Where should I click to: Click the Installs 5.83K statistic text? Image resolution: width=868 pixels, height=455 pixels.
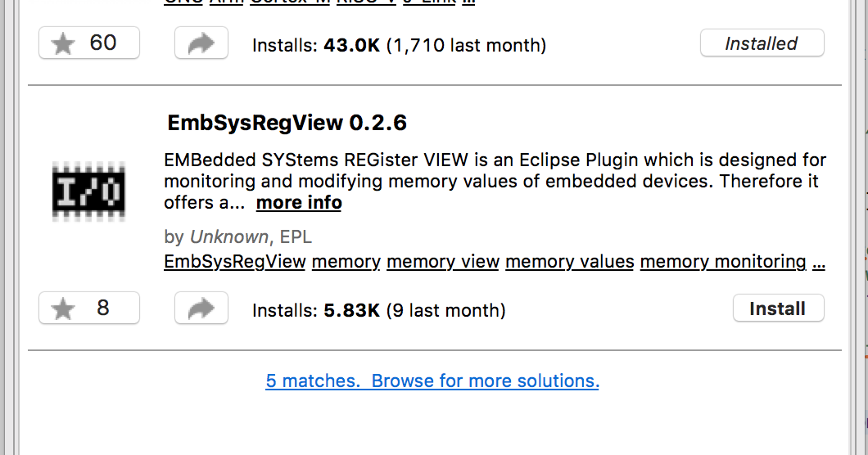click(378, 310)
